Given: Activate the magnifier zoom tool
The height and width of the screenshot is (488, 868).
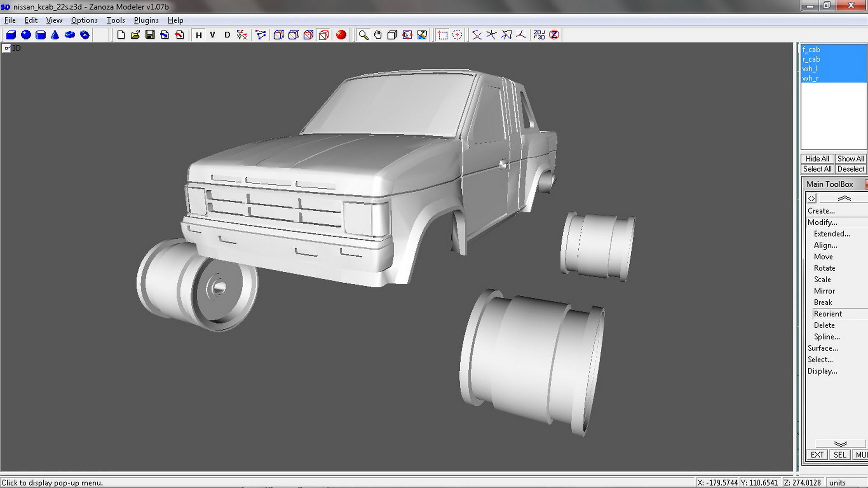Looking at the screenshot, I should [363, 35].
